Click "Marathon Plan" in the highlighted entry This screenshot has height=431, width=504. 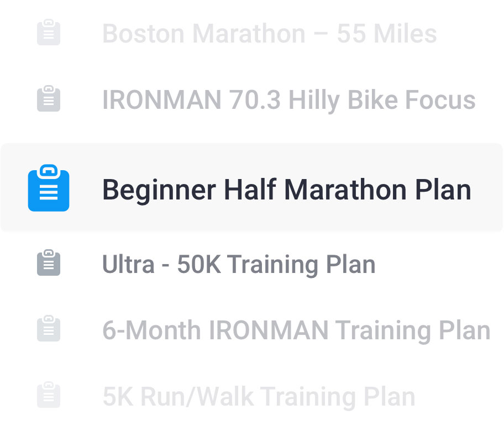[378, 190]
